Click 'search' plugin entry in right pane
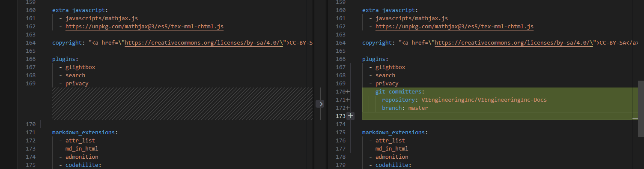The width and height of the screenshot is (644, 169). coord(385,75)
